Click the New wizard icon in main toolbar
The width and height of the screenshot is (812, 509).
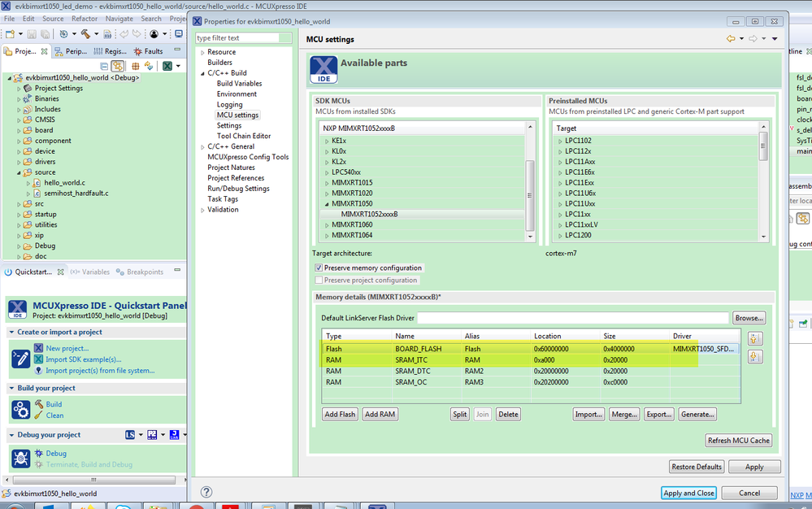click(10, 34)
